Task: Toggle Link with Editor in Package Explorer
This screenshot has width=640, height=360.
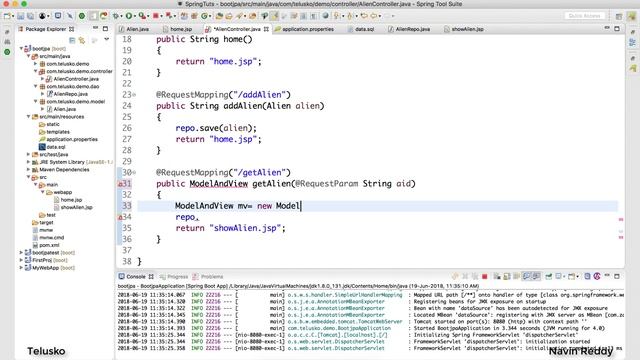Action: tap(82, 40)
